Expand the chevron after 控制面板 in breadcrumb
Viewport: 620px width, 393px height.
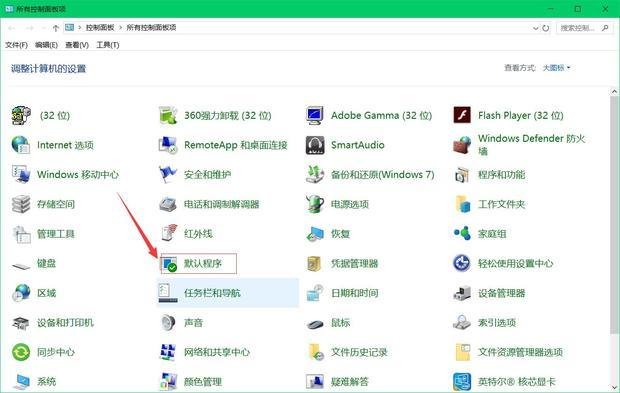(x=121, y=28)
